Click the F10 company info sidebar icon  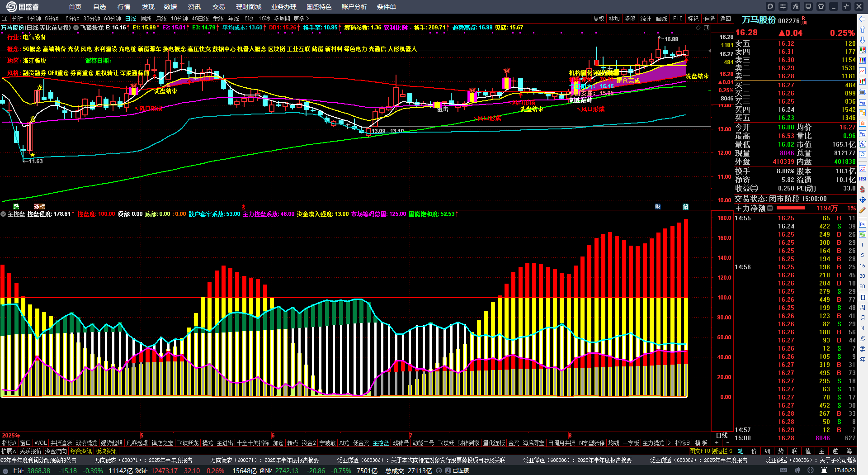863,103
